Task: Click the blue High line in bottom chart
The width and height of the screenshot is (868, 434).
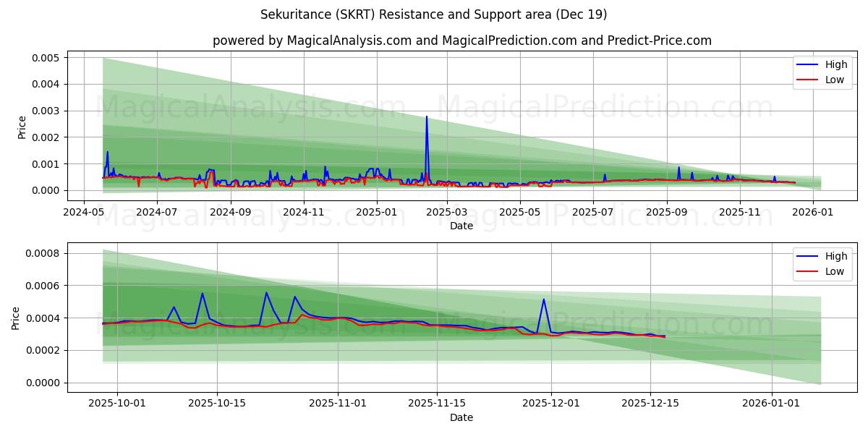Action: coord(325,318)
